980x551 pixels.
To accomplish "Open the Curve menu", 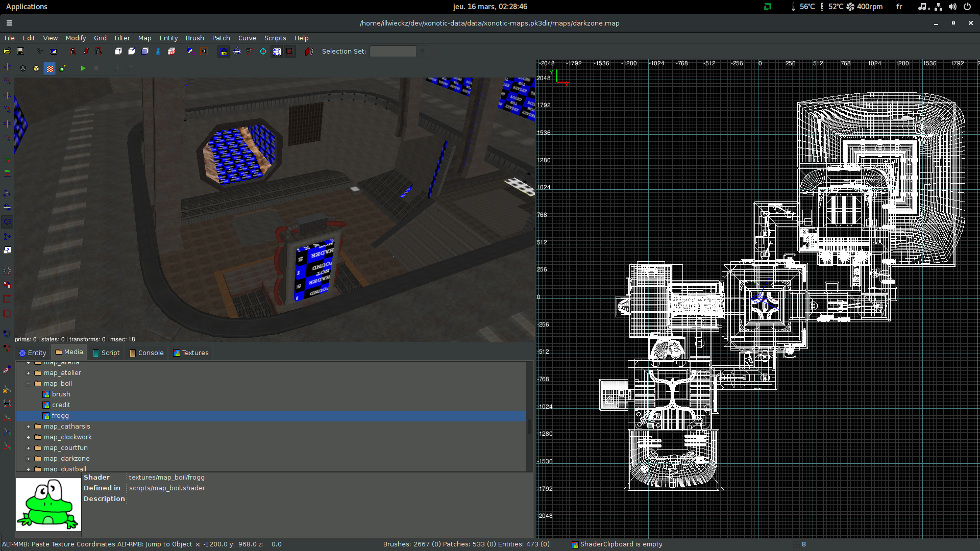I will coord(247,38).
